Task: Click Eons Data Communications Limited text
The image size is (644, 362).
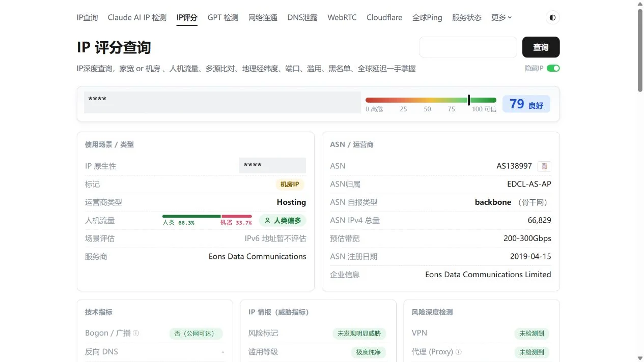Action: 488,275
